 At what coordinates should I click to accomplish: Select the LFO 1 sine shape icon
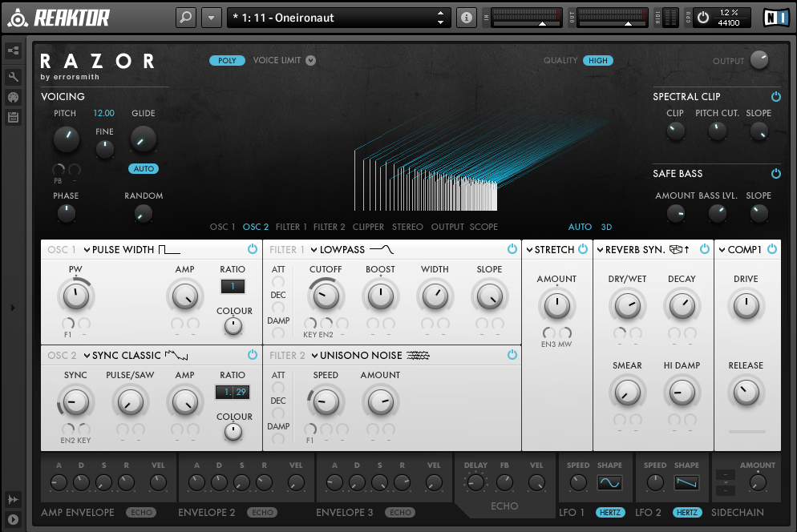click(x=609, y=483)
